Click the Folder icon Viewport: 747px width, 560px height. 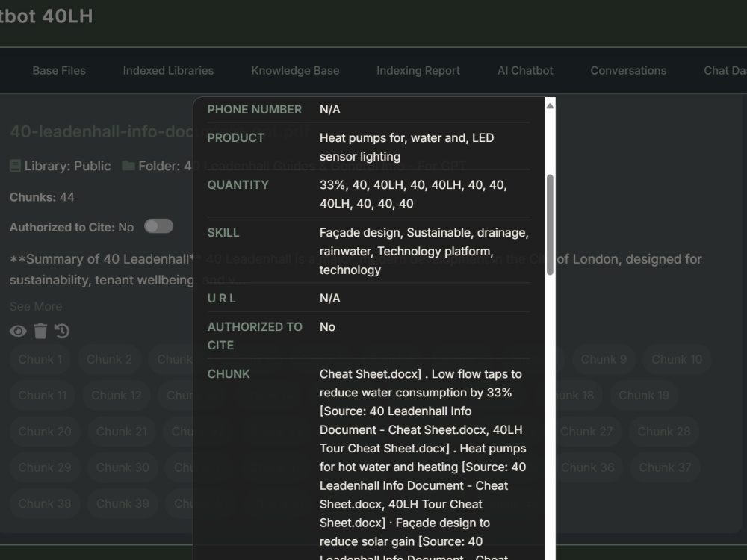(x=128, y=166)
